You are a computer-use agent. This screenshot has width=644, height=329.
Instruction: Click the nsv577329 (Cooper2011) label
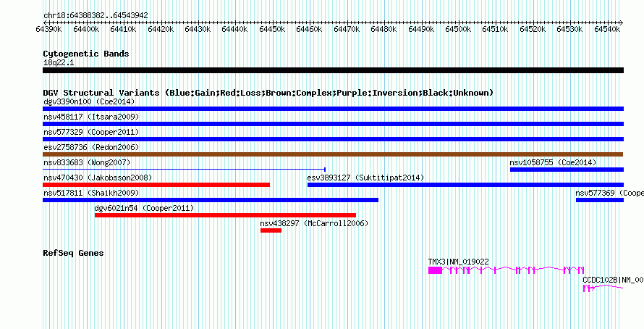pyautogui.click(x=91, y=132)
